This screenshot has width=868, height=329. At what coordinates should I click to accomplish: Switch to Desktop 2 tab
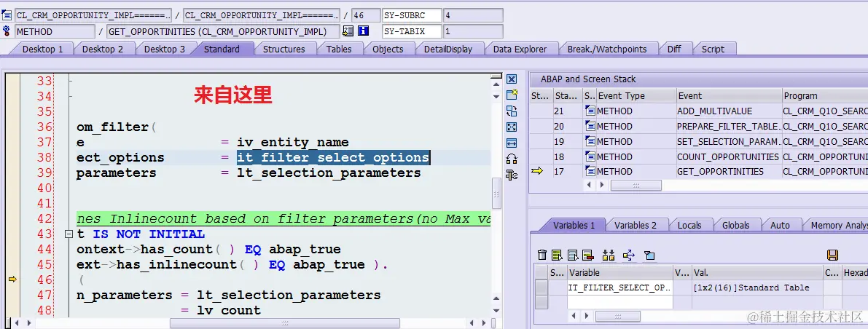tap(103, 49)
